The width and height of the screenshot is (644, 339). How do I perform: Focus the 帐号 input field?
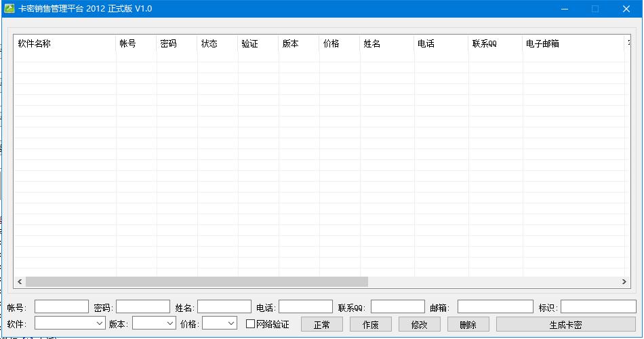pos(62,307)
